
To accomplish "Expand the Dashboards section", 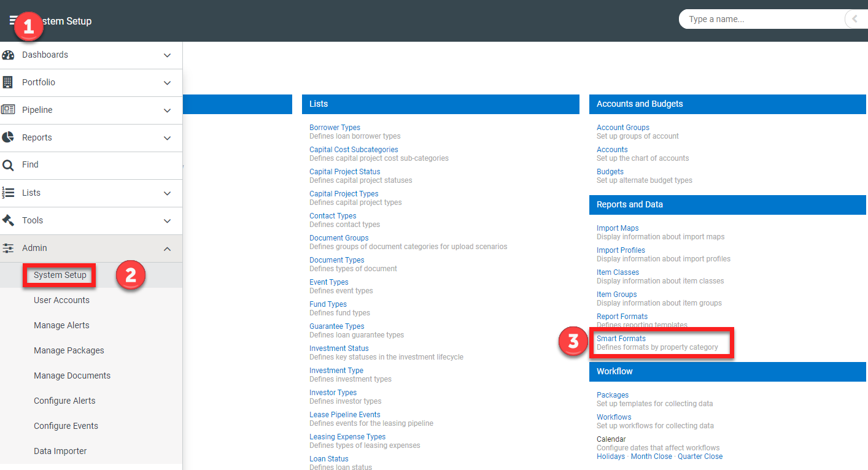I will click(167, 55).
